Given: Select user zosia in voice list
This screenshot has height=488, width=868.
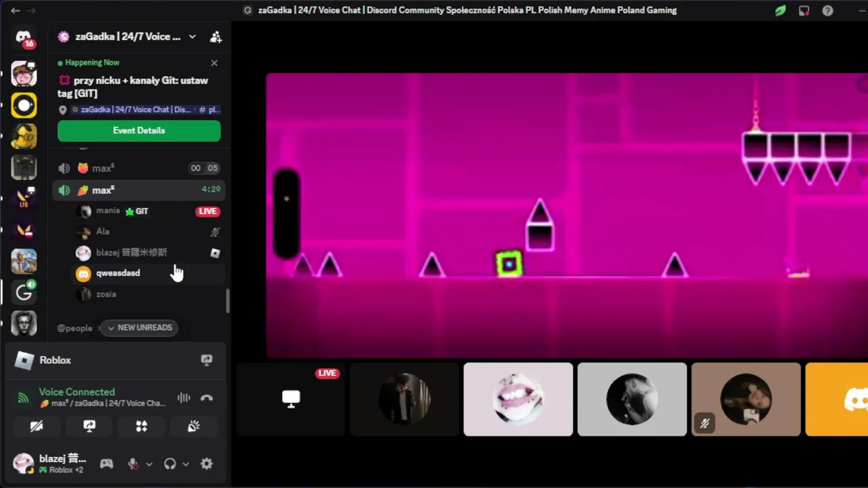Looking at the screenshot, I should click(148, 294).
